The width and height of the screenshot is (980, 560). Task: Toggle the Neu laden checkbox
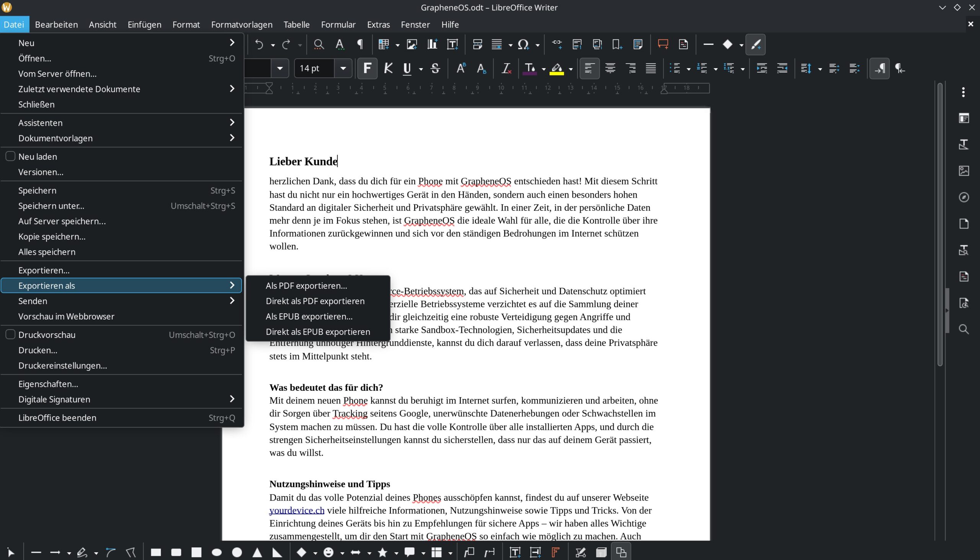pos(10,156)
